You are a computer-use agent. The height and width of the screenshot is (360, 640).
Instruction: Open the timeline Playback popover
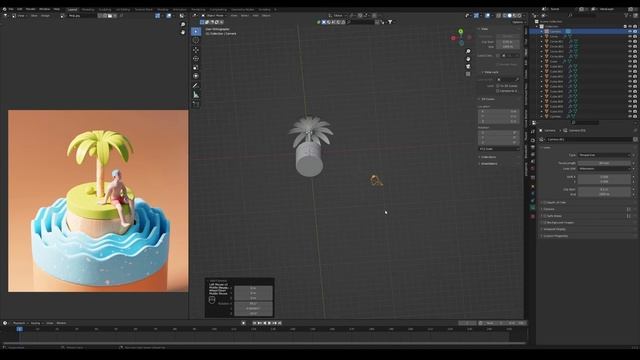tap(19, 323)
